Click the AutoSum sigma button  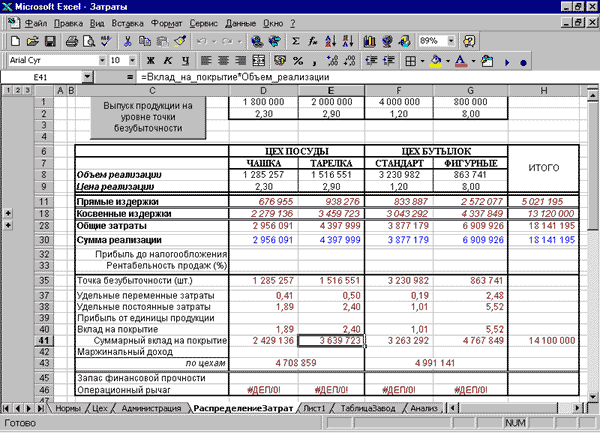295,41
